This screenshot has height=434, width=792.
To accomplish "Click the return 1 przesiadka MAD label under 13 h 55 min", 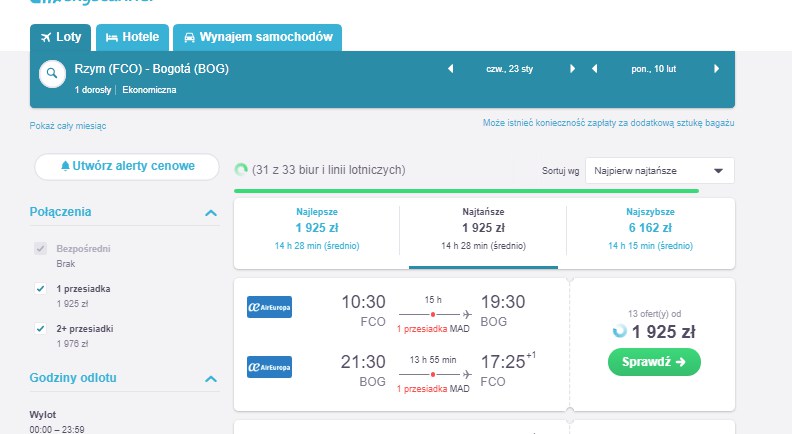I will tap(433, 389).
